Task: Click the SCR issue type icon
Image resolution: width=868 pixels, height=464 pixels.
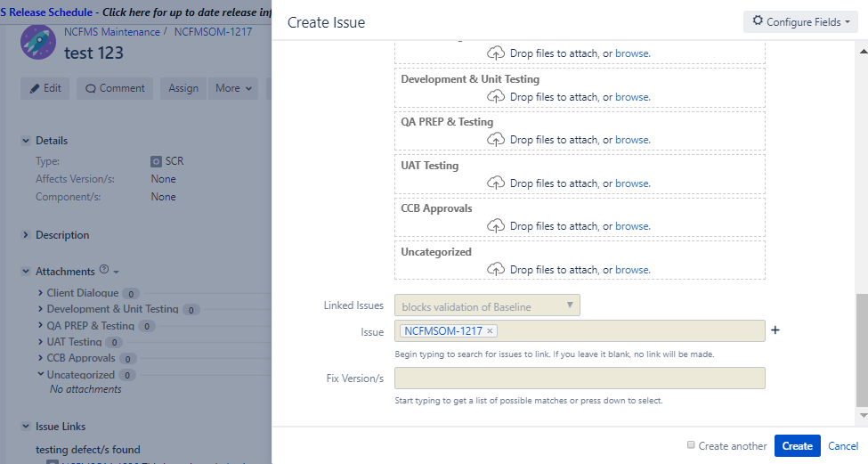Action: [x=156, y=161]
